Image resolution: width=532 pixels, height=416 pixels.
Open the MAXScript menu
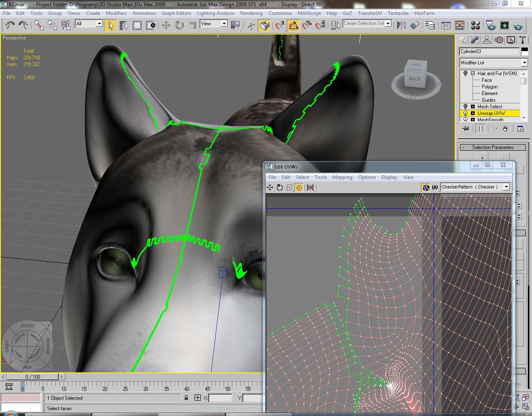click(x=309, y=13)
